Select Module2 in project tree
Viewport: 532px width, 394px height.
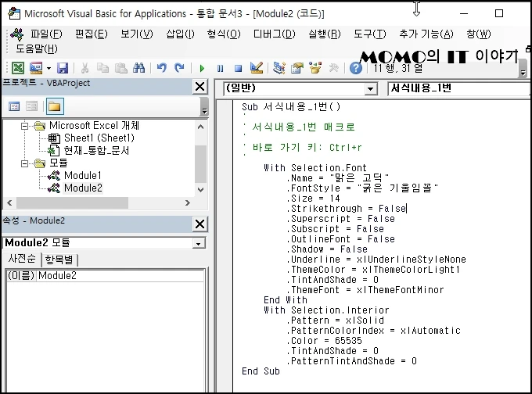83,188
